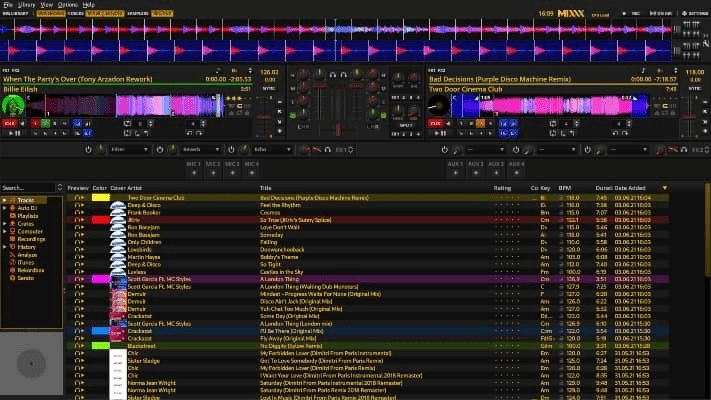This screenshot has width=711, height=400.
Task: Open SETTINGS in top bar
Action: tap(695, 14)
